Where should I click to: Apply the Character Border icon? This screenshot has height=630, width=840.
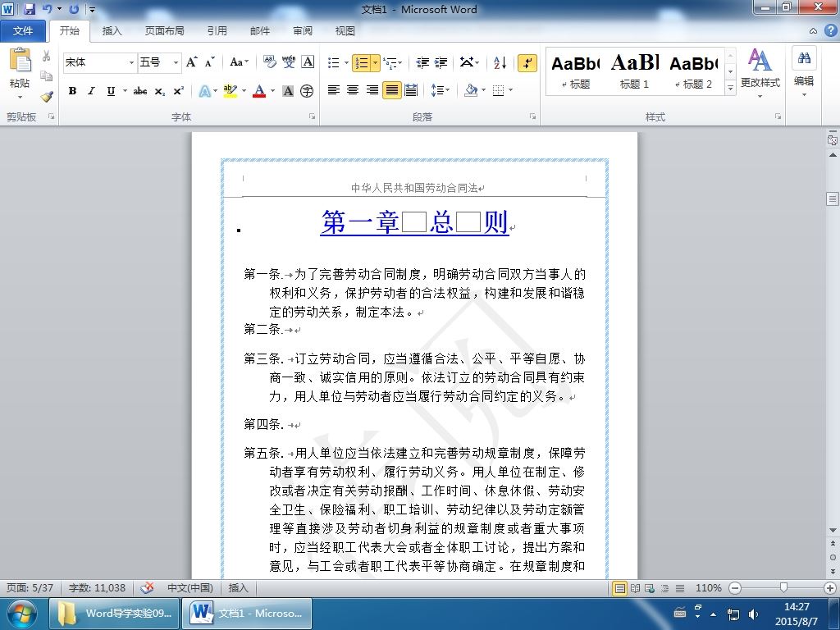(308, 62)
